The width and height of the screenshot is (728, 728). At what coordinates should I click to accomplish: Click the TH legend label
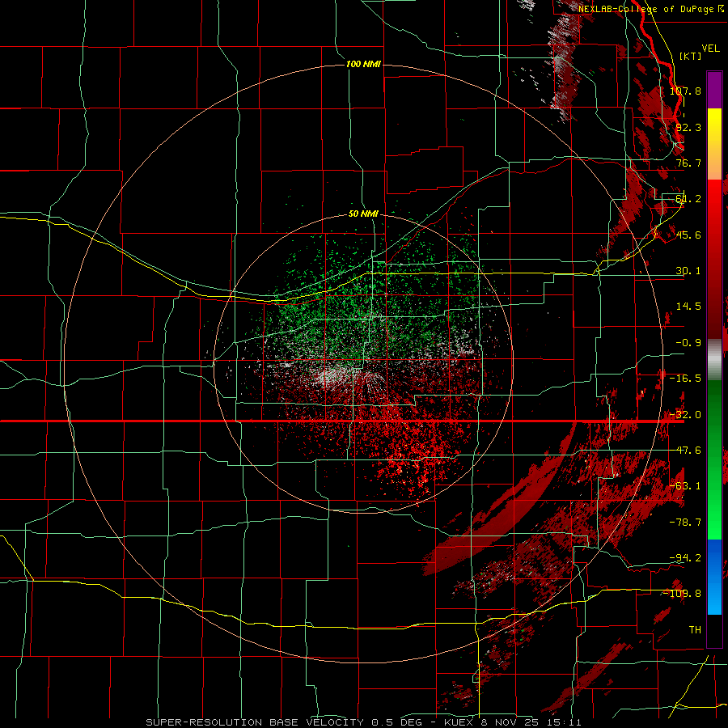coord(695,629)
